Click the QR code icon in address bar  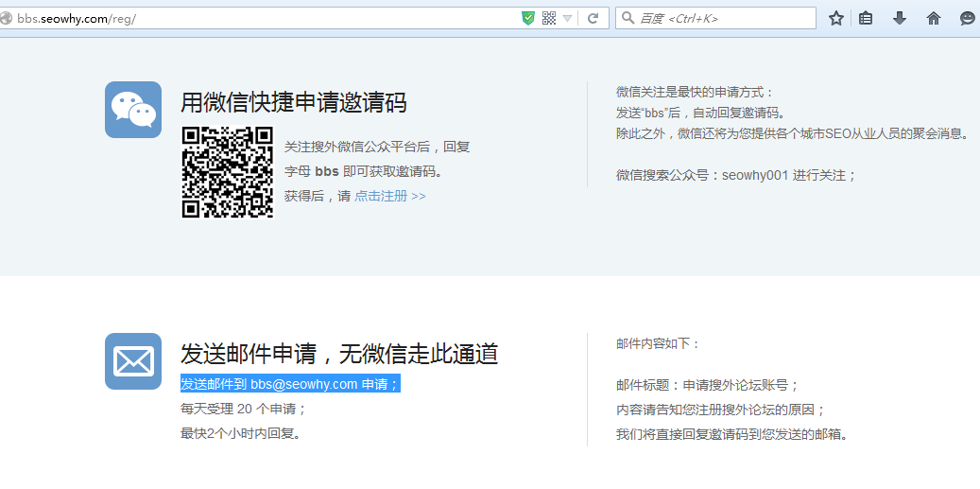[x=549, y=18]
